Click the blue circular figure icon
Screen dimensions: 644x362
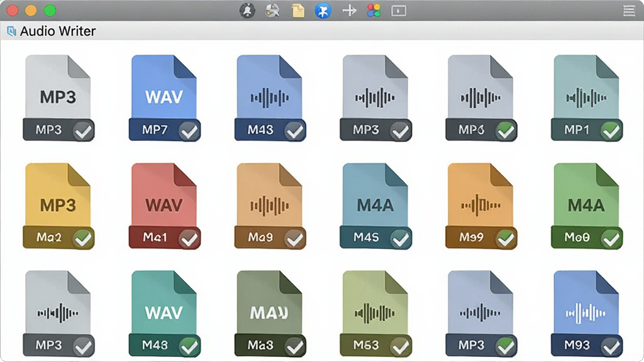tap(323, 11)
